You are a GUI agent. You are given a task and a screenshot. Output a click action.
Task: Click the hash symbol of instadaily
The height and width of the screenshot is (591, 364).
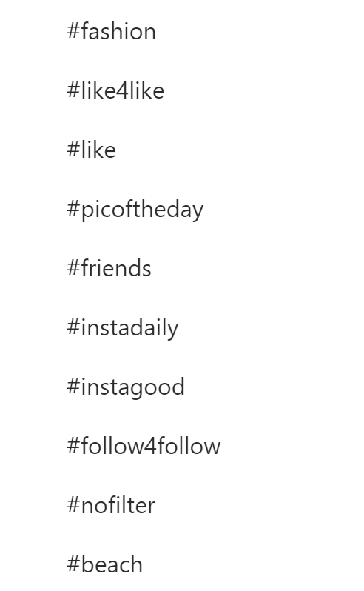click(73, 327)
